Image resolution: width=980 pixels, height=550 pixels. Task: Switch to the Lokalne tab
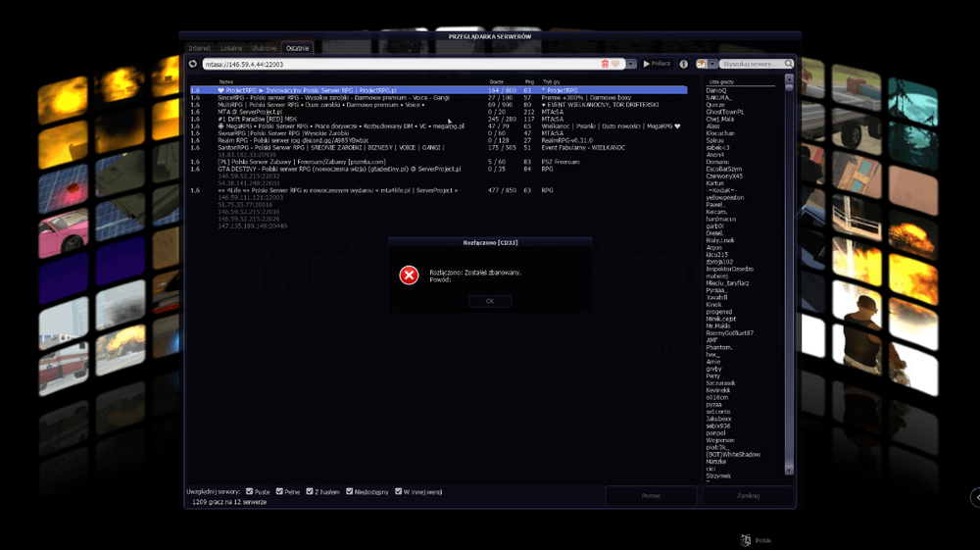pyautogui.click(x=231, y=48)
